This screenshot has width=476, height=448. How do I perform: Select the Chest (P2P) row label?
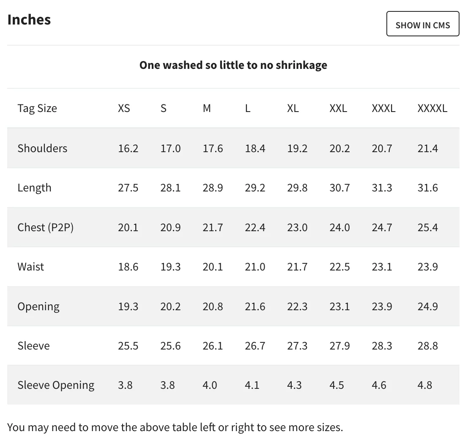tap(45, 227)
